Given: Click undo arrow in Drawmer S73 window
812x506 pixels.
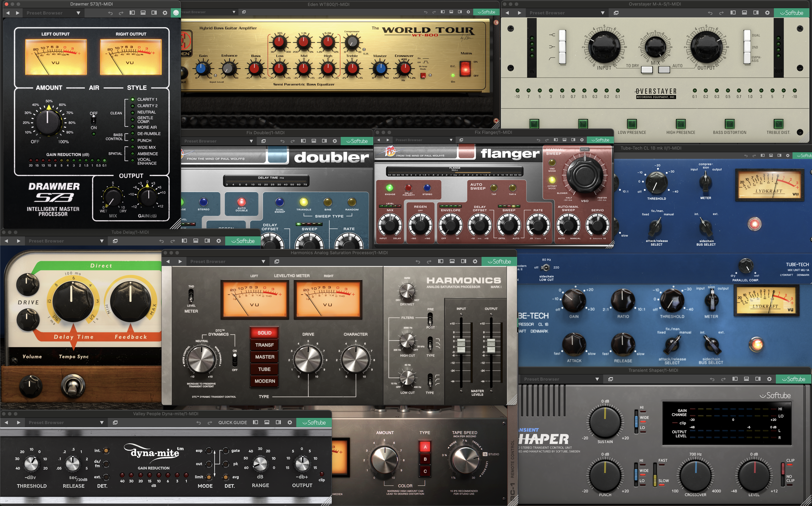Looking at the screenshot, I should click(x=110, y=13).
